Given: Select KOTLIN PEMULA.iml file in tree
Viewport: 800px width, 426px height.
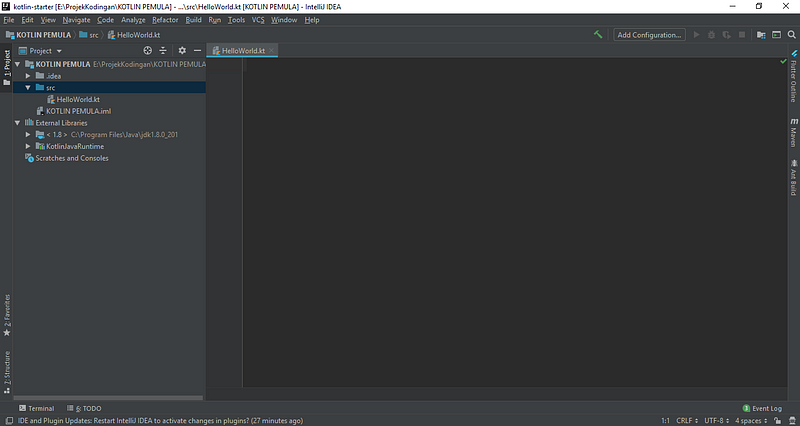Looking at the screenshot, I should tap(79, 111).
